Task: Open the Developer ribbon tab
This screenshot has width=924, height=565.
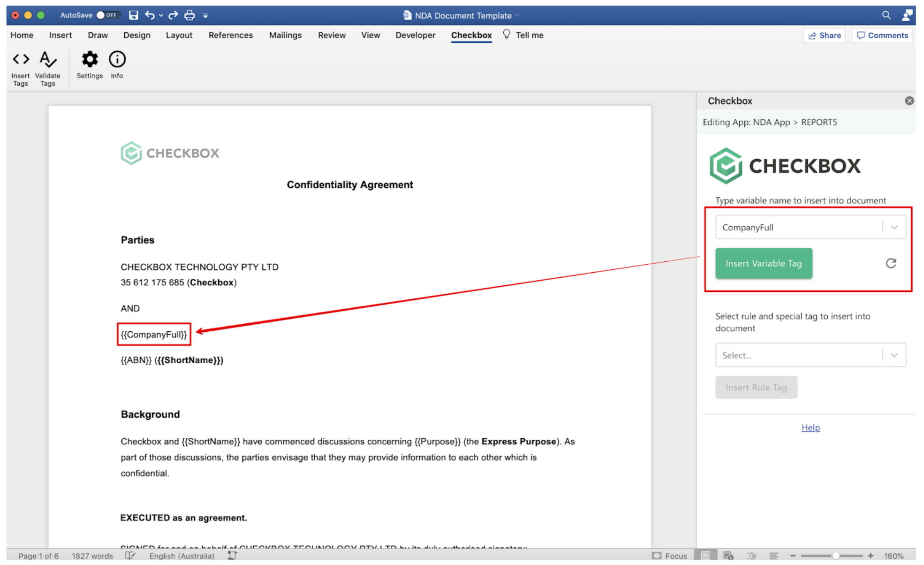Action: (x=415, y=35)
